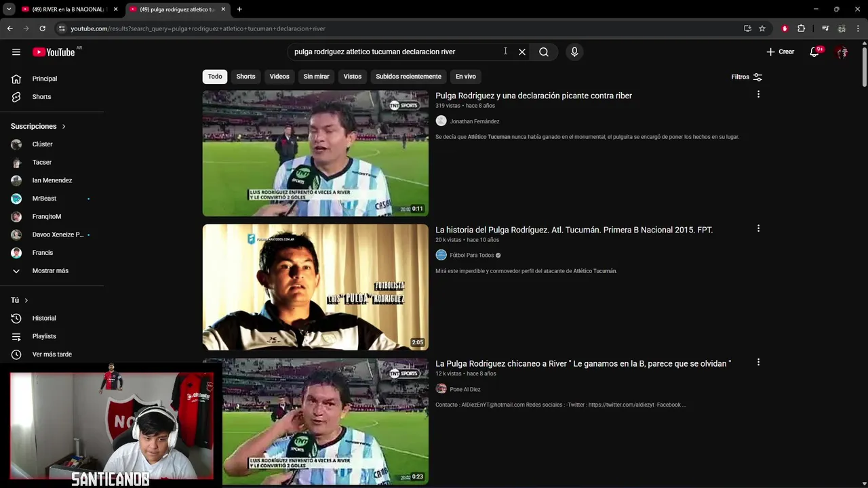Reload the page
Image resolution: width=868 pixels, height=488 pixels.
[x=42, y=28]
